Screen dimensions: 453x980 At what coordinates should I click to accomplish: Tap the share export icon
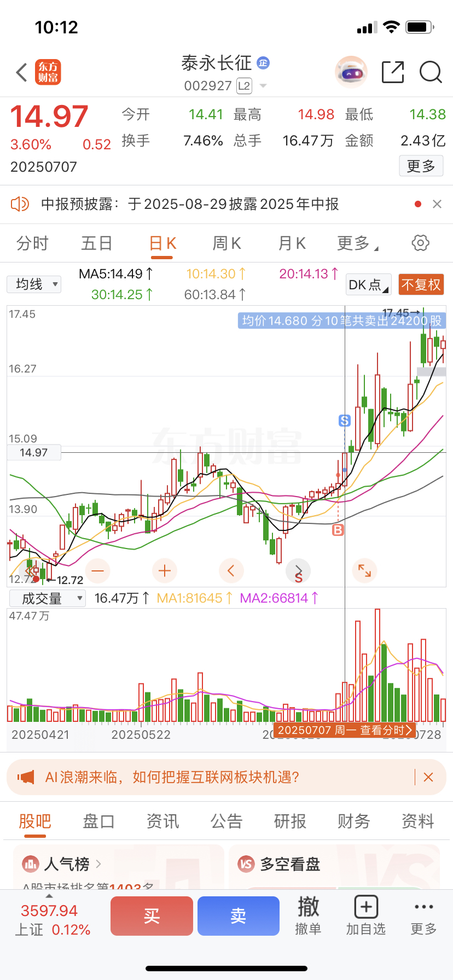(x=393, y=72)
